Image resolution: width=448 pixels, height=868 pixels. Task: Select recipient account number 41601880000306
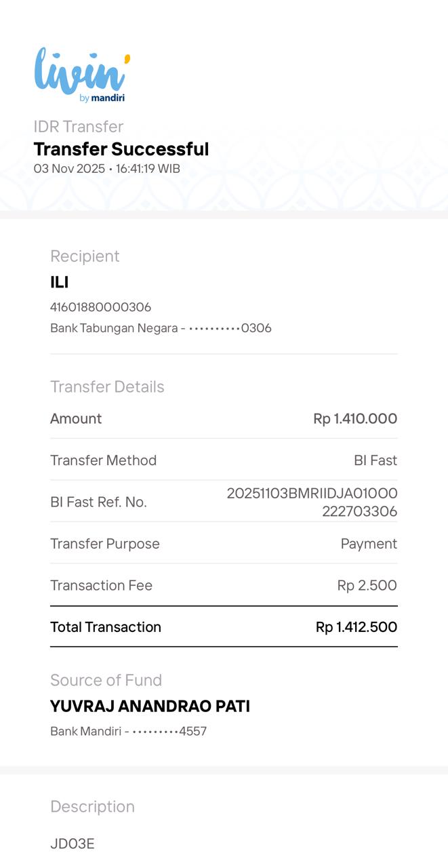[x=100, y=307]
